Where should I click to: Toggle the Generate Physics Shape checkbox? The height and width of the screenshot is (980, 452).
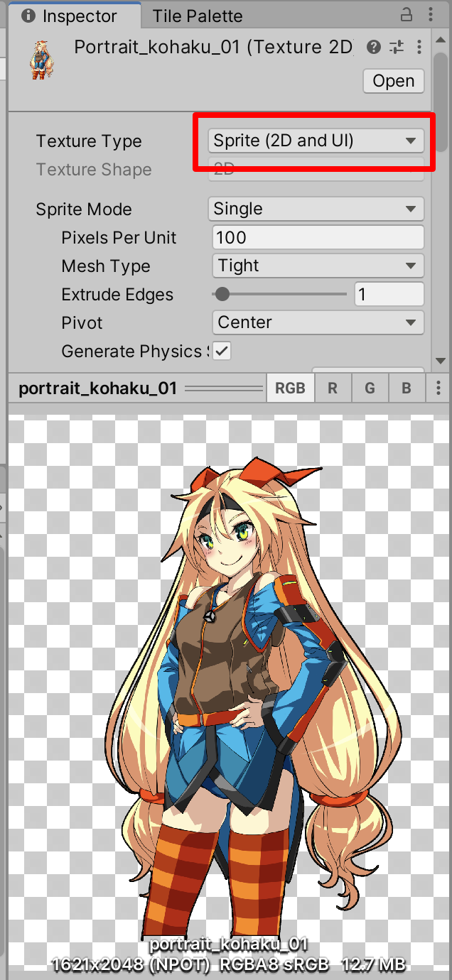(x=222, y=351)
